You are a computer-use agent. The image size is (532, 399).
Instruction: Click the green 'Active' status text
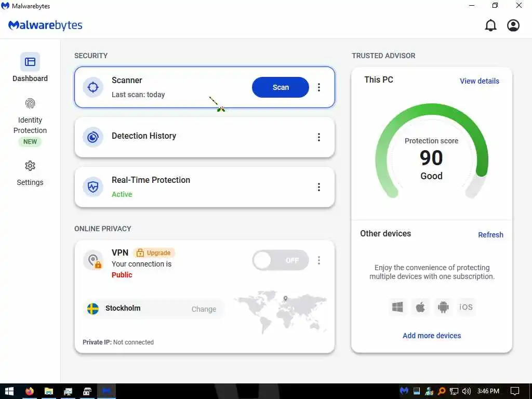point(122,194)
